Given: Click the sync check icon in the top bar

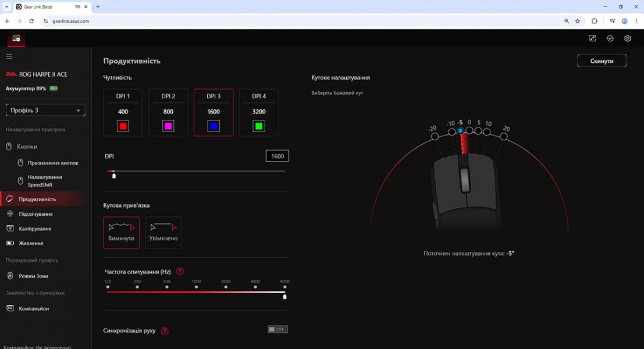Looking at the screenshot, I should coord(610,38).
